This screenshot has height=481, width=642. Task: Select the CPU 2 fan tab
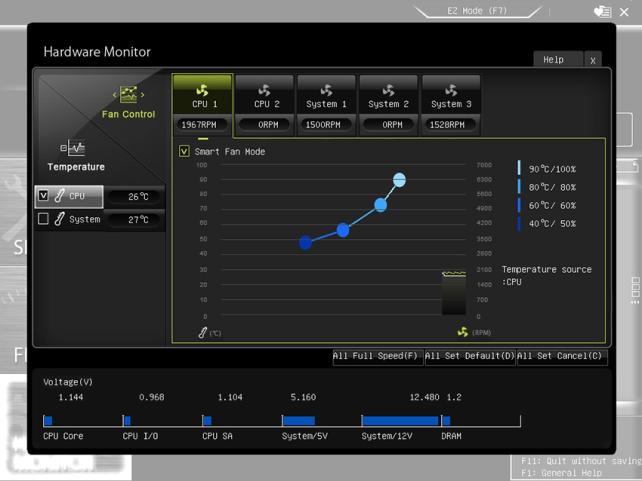click(x=265, y=95)
